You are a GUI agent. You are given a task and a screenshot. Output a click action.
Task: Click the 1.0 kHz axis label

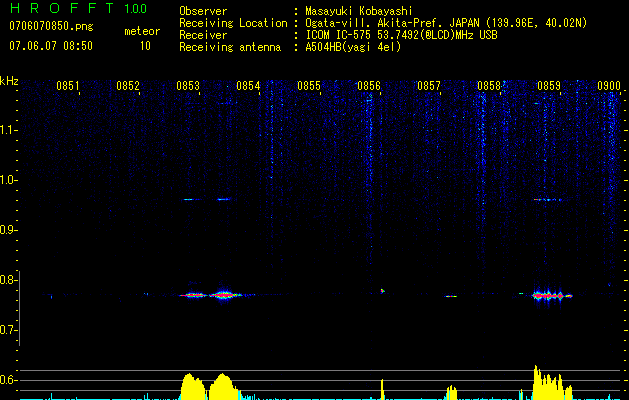[8, 180]
